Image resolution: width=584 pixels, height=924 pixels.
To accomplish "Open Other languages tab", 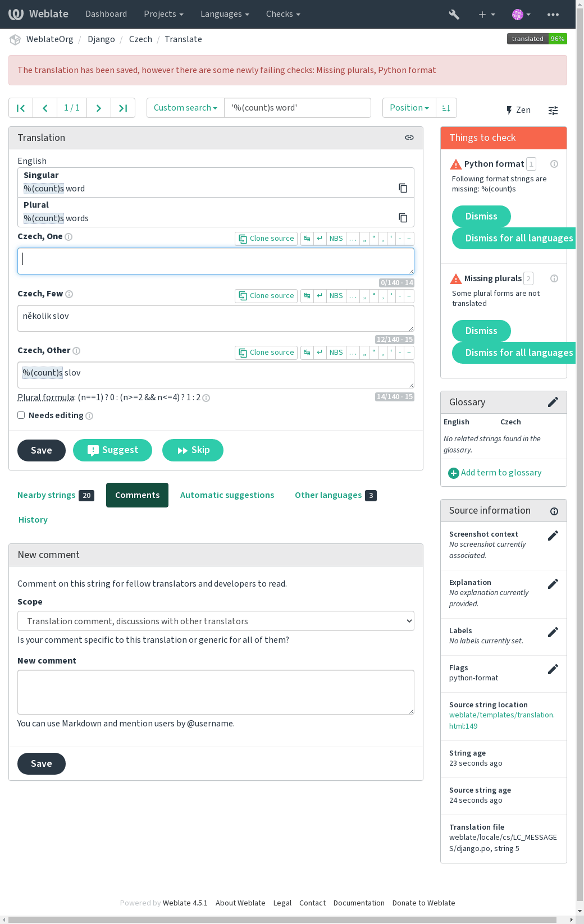I will [335, 495].
